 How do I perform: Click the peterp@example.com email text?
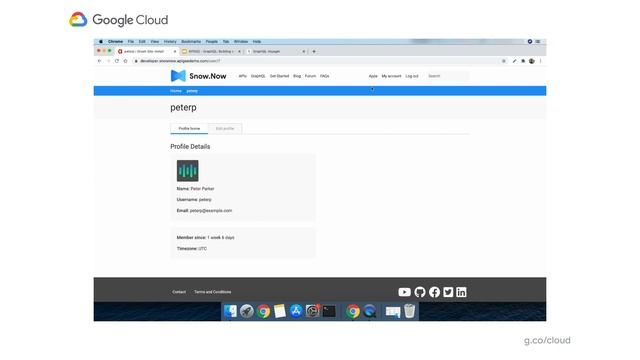[x=211, y=211]
